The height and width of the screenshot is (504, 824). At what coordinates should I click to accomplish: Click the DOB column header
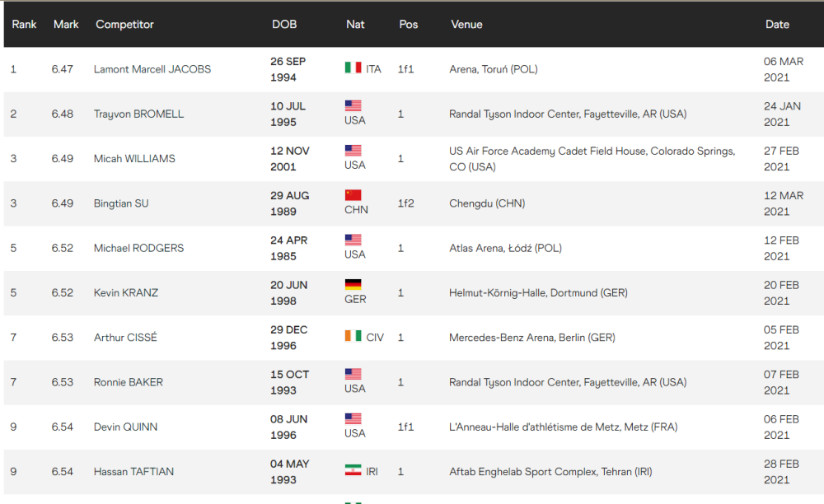[x=284, y=24]
